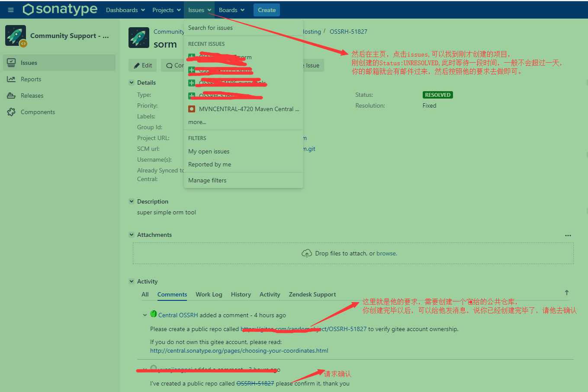Click the Fixed resolution value
Viewport: 588px width, 392px height.
(x=430, y=105)
